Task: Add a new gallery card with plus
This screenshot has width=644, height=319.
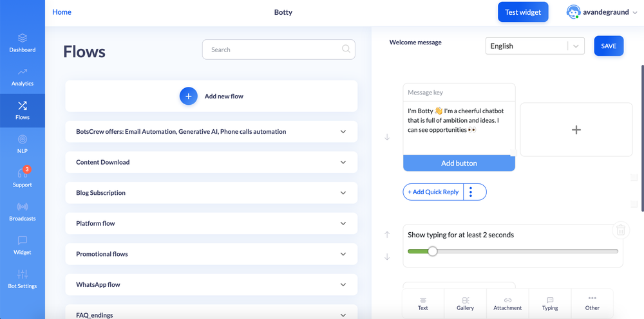Action: click(x=576, y=129)
